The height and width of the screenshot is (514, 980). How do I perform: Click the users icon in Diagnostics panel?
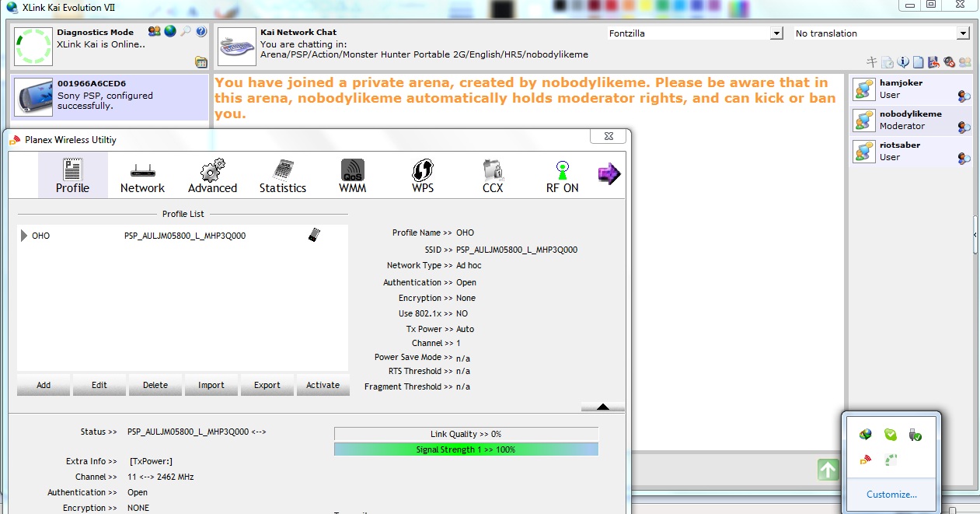coord(154,32)
